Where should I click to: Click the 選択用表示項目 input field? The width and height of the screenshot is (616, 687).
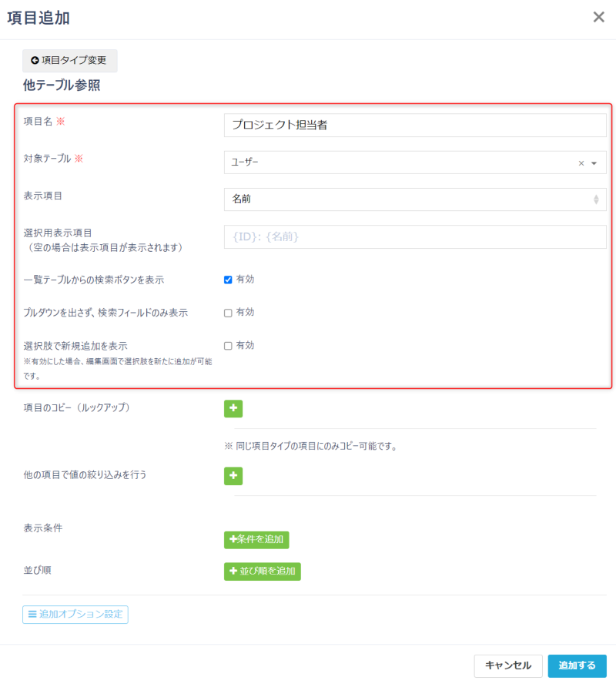pyautogui.click(x=414, y=237)
